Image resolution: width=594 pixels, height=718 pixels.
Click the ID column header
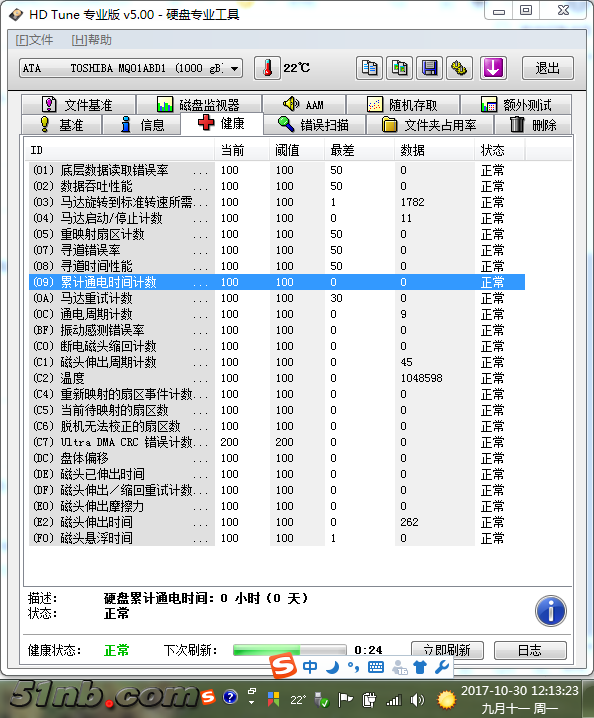point(119,150)
